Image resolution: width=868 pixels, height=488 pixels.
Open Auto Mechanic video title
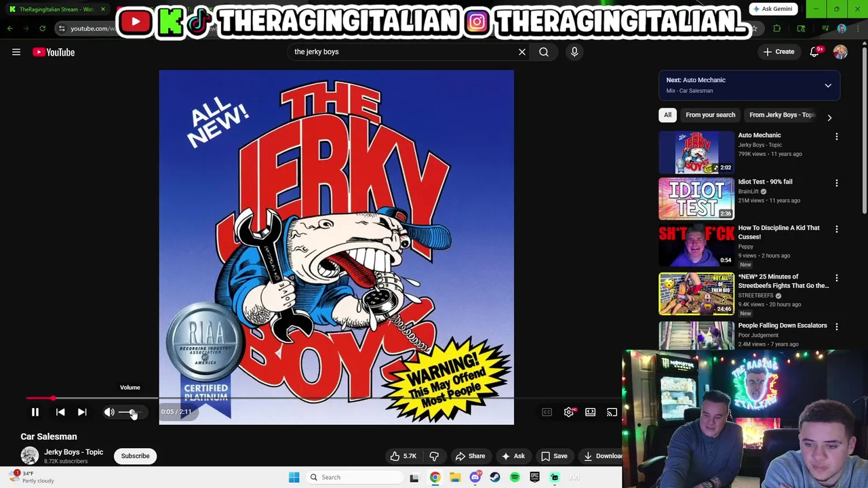coord(759,136)
